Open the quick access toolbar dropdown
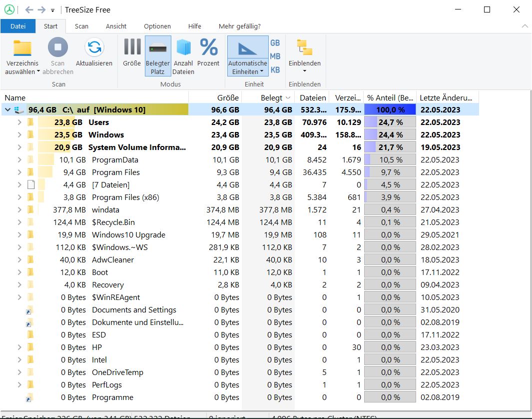Image resolution: width=532 pixels, height=419 pixels. coord(52,10)
